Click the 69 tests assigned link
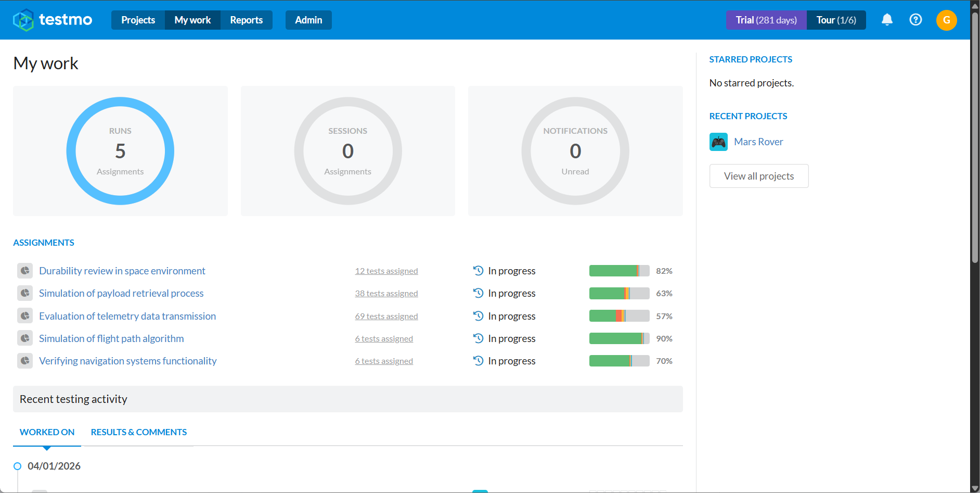 tap(386, 316)
